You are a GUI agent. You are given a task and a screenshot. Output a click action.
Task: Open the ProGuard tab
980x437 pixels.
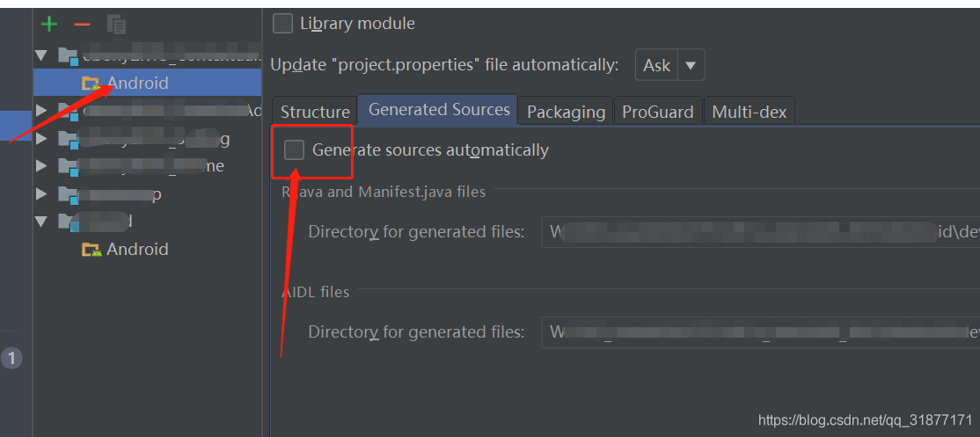point(658,112)
